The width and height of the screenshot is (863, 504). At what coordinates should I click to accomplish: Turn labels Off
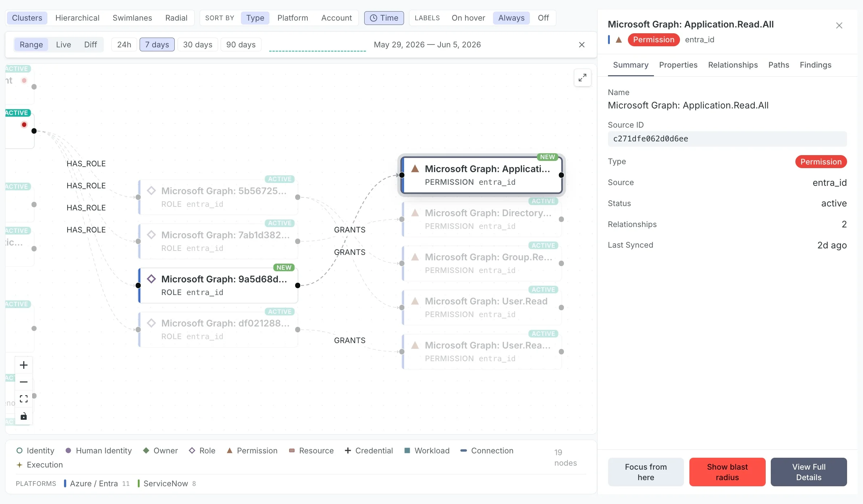click(543, 18)
